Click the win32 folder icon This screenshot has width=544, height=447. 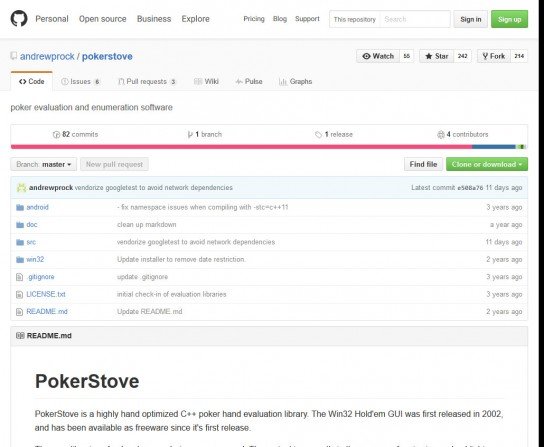(20, 260)
